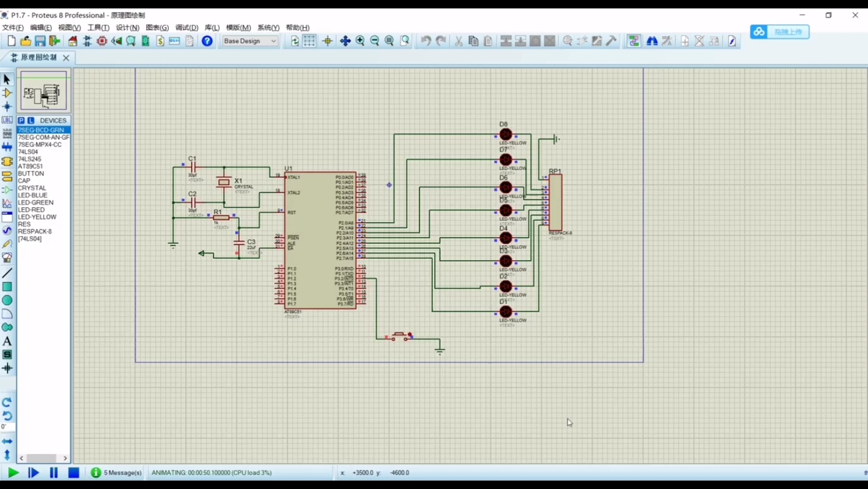Redo the last undone change
This screenshot has width=868, height=489.
point(441,41)
